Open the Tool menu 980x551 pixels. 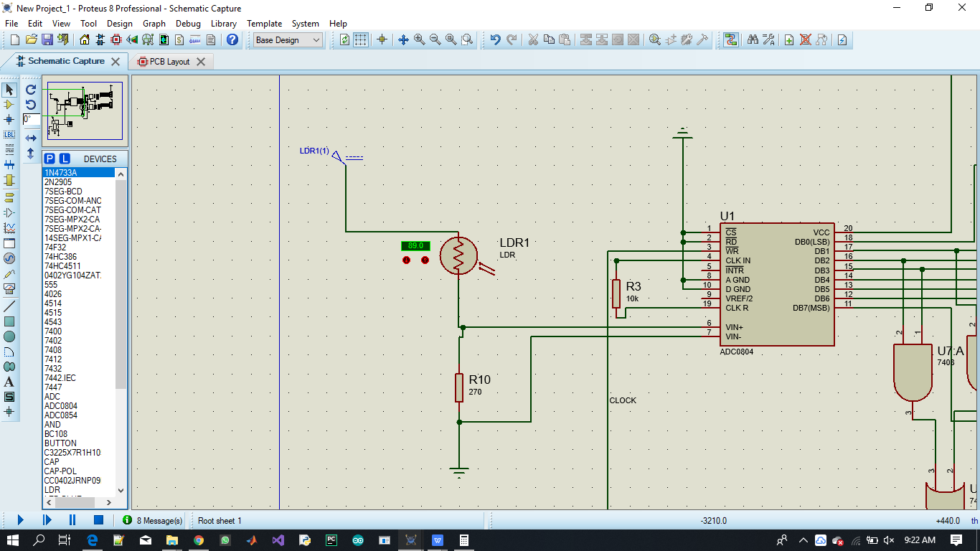click(88, 24)
